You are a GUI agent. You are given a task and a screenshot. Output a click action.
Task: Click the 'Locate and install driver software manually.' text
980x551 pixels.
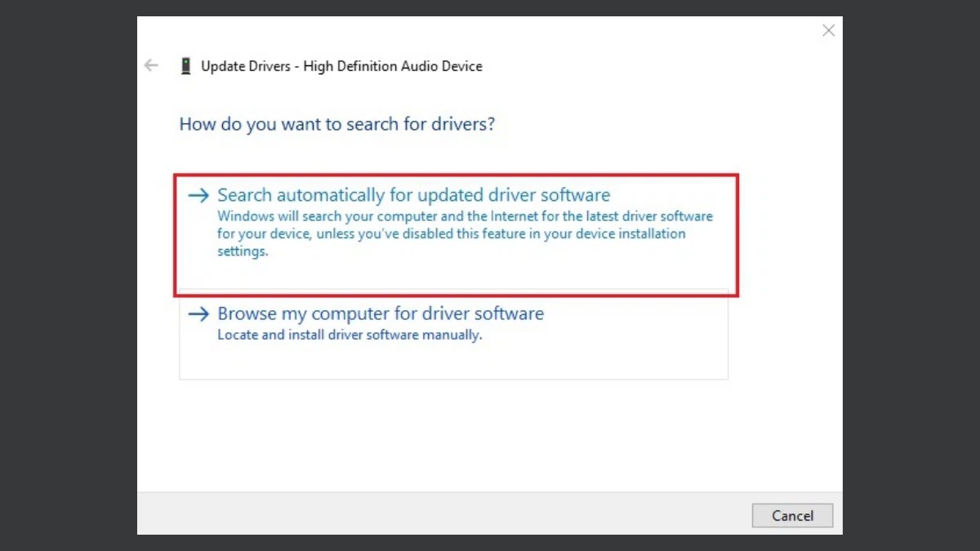click(350, 335)
